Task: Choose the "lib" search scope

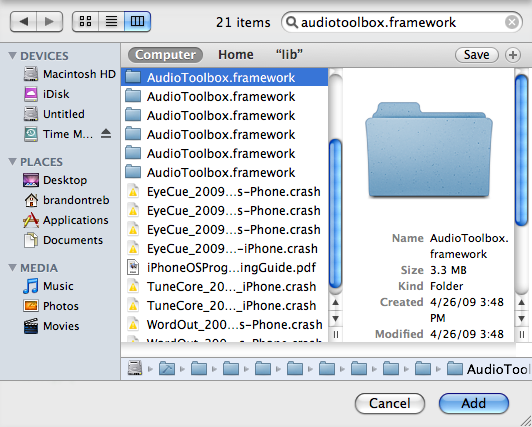Action: (x=289, y=55)
